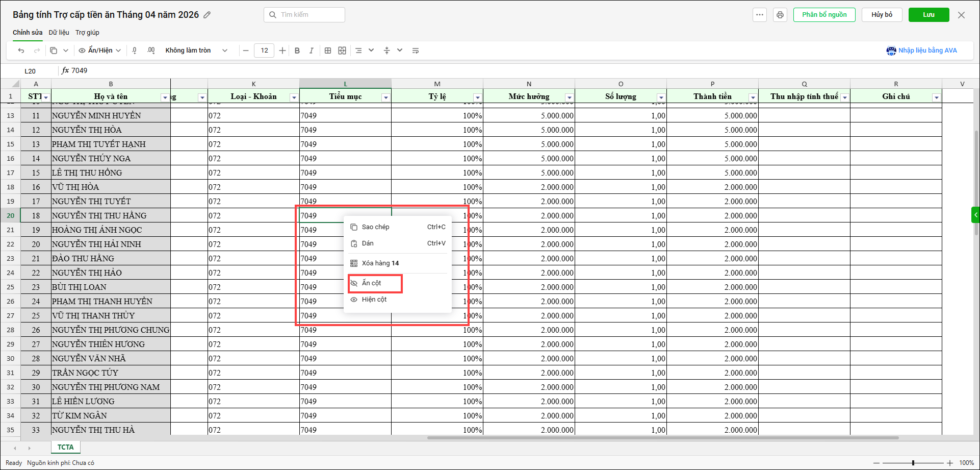Open the Ẩn/Hiện dropdown
The height and width of the screenshot is (470, 980).
pyautogui.click(x=100, y=51)
